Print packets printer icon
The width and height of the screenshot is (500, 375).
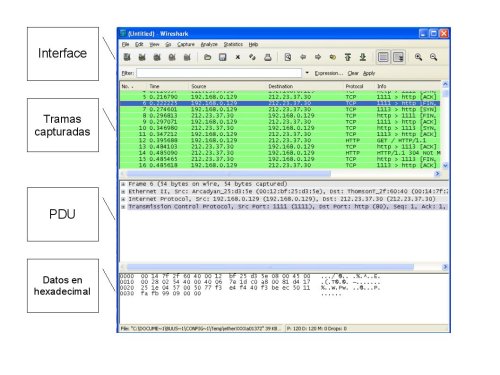(x=268, y=57)
